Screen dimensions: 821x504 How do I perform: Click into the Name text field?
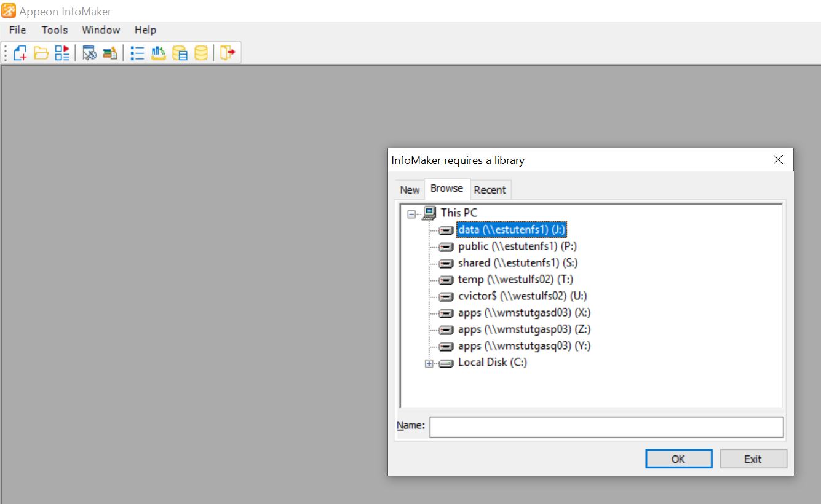point(606,427)
